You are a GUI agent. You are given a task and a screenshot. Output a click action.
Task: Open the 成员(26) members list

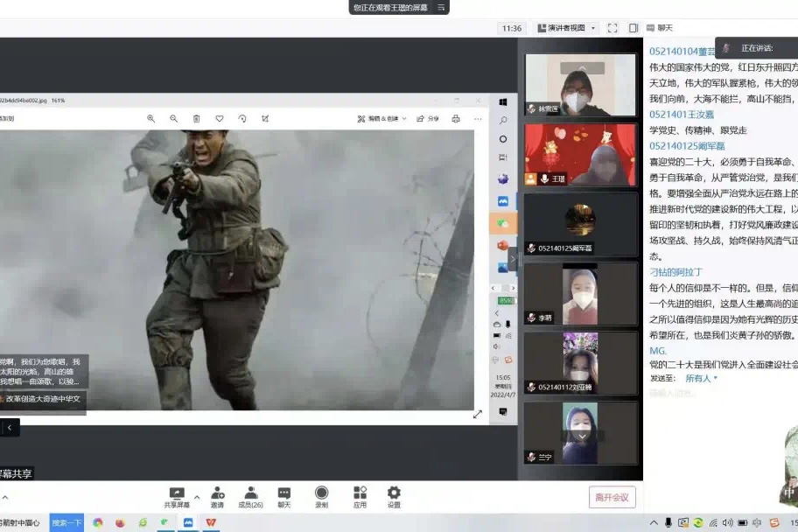pyautogui.click(x=250, y=497)
